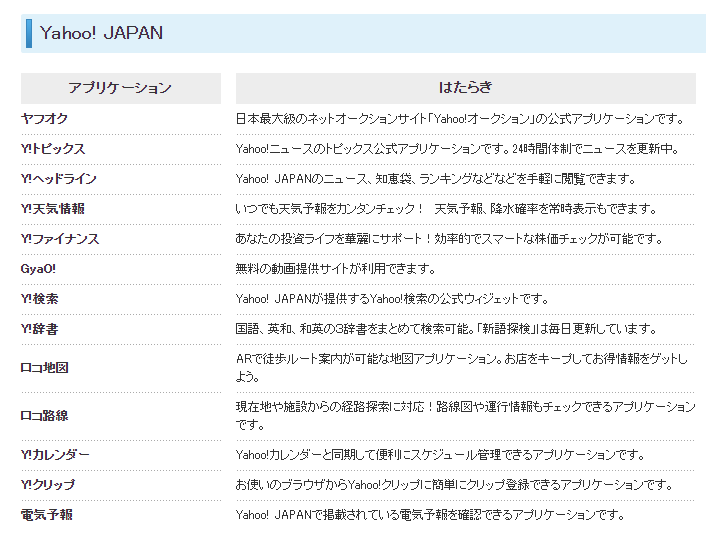Click the 電気予報 description text
This screenshot has height=539, width=724.
coord(430,515)
